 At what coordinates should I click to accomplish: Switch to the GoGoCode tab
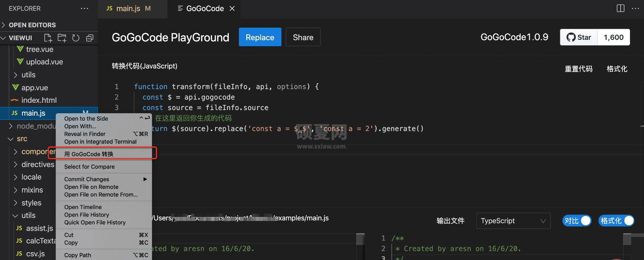pos(205,8)
